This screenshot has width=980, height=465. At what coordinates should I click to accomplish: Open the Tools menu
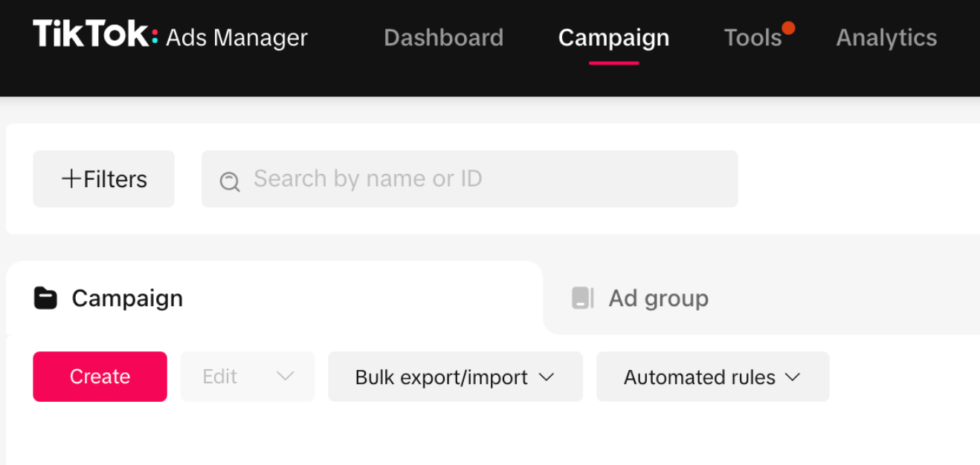[x=752, y=37]
